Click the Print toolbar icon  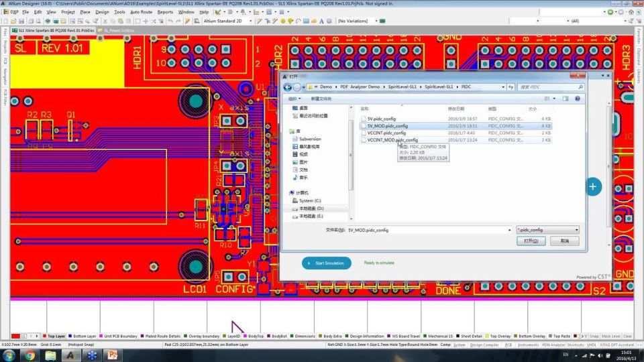(31, 21)
